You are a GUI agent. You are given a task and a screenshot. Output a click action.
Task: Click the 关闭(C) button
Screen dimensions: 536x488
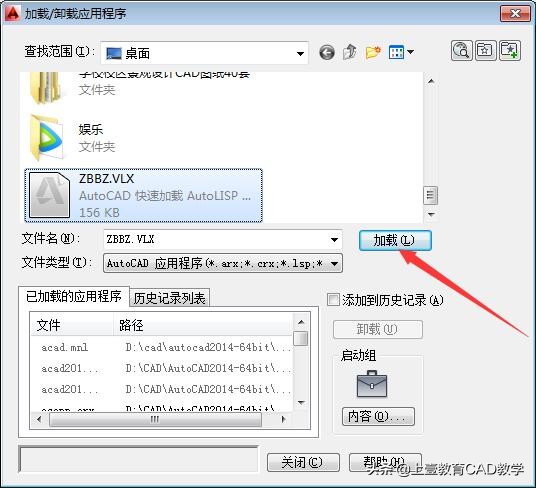click(303, 462)
